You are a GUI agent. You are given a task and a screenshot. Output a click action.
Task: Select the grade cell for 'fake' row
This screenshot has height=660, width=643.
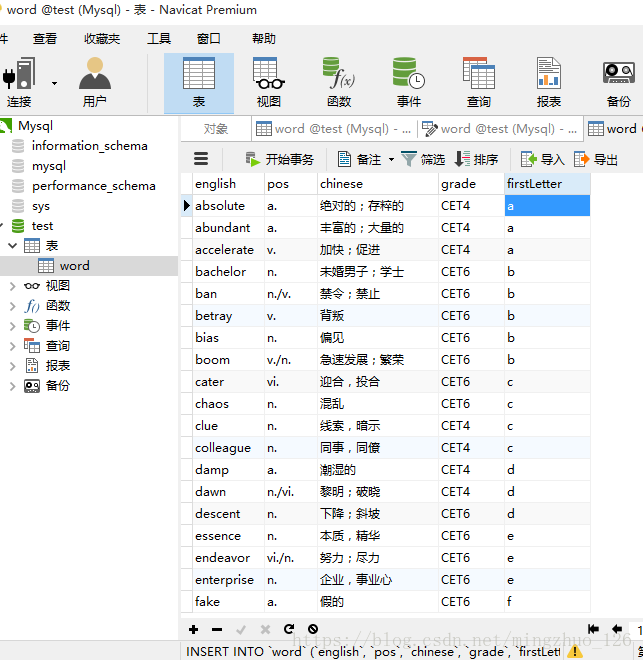(471, 601)
